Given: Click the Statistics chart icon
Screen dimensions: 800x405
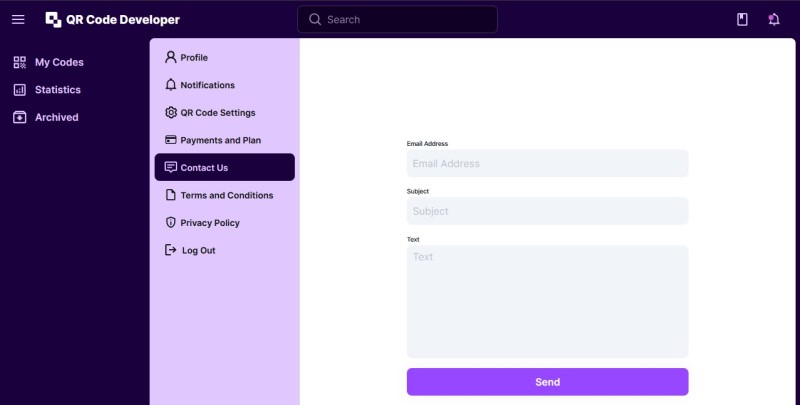Looking at the screenshot, I should tap(19, 90).
